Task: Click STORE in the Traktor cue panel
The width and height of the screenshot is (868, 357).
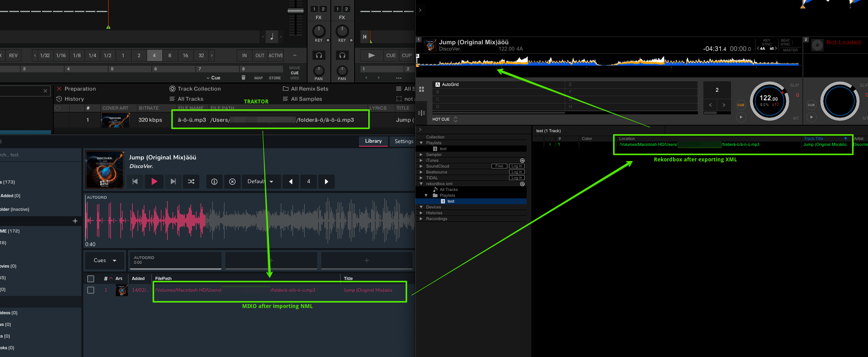Action: point(275,78)
